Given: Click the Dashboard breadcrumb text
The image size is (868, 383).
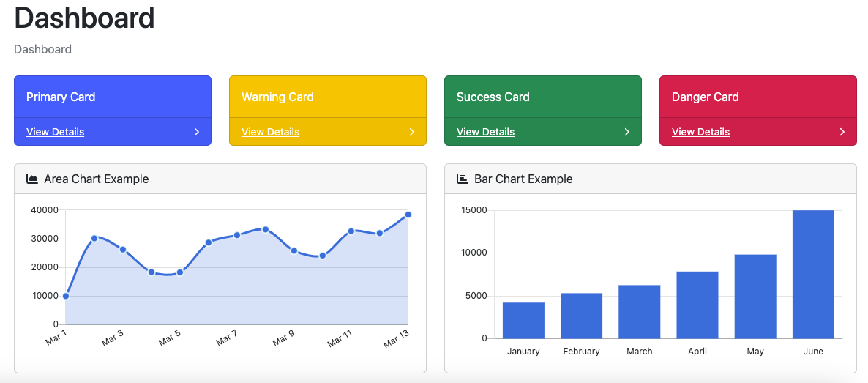Looking at the screenshot, I should [43, 49].
